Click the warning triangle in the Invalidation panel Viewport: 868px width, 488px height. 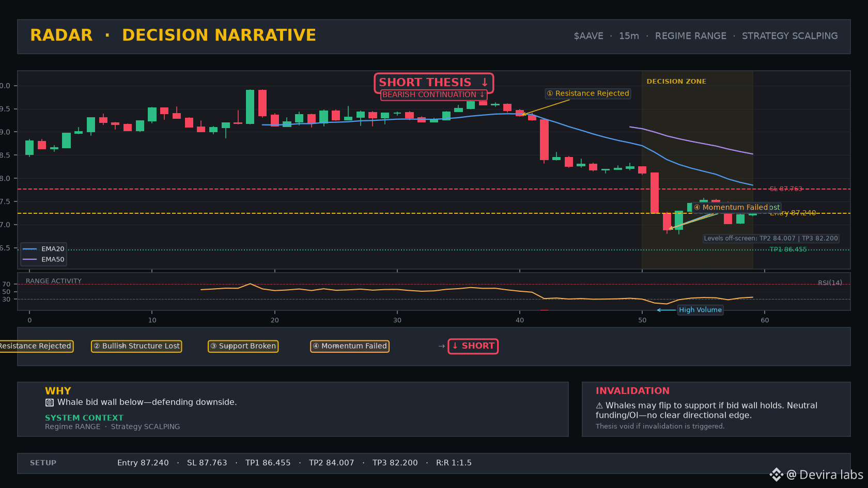tap(599, 406)
